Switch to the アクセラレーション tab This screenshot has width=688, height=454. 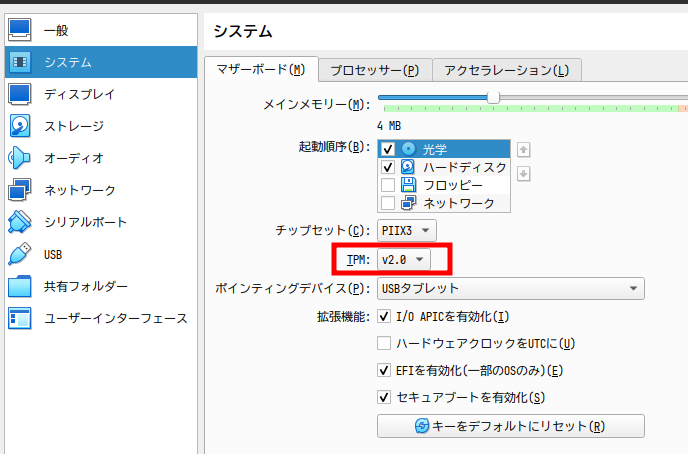[x=506, y=70]
